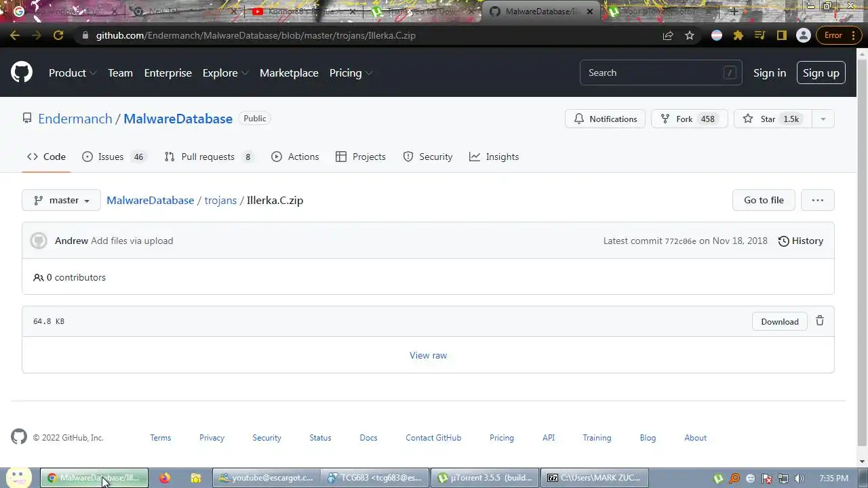The height and width of the screenshot is (488, 868).
Task: Open the three-dot more options menu
Action: tap(818, 200)
